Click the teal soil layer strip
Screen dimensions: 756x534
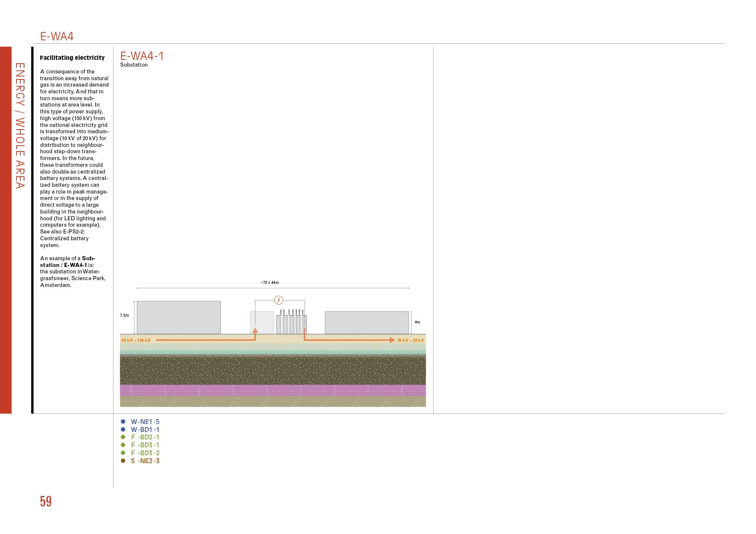pos(273,352)
